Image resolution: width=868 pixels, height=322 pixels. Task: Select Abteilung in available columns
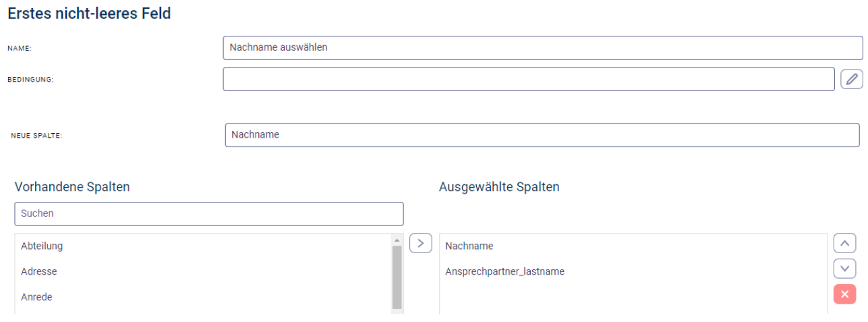(x=42, y=246)
